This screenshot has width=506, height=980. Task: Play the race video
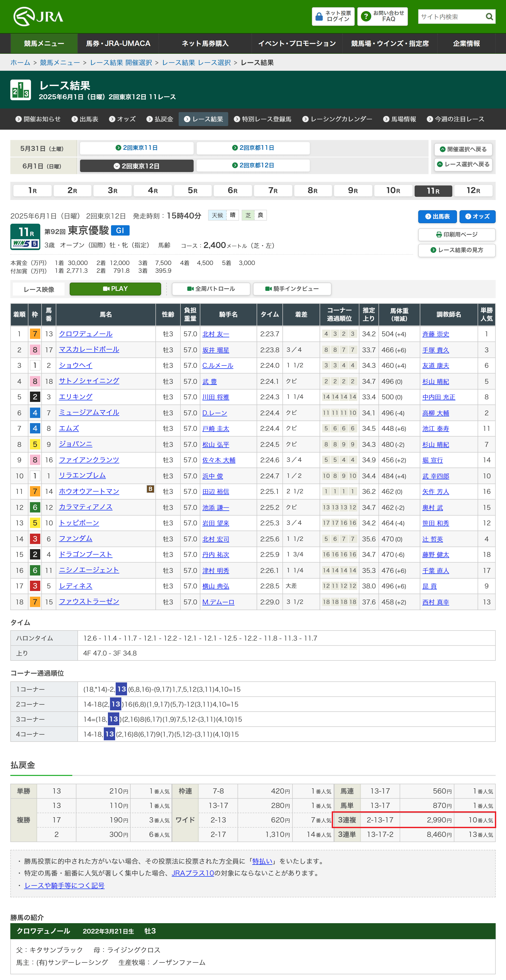[x=115, y=289]
